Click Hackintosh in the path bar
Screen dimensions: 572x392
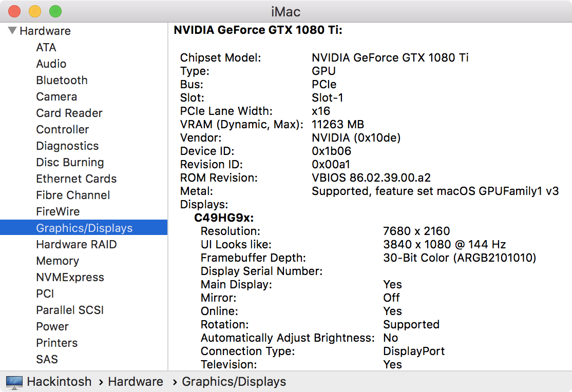pos(59,382)
